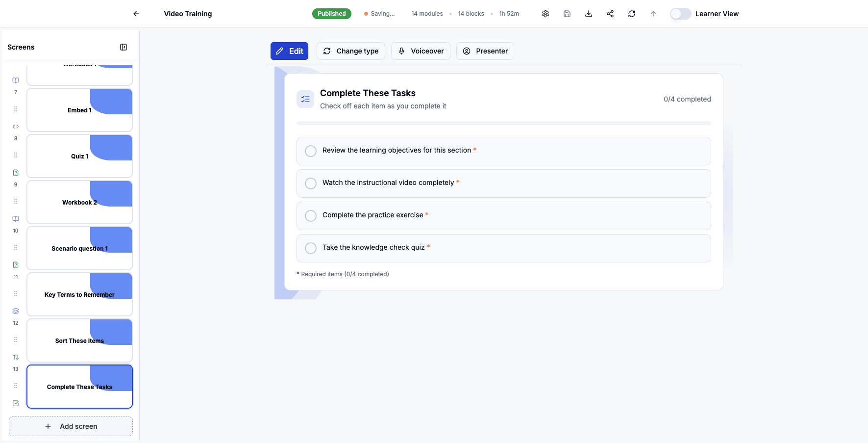Click the sort arrows icon beside Sort These Items
Screen dimensions: 868x443
(15, 357)
